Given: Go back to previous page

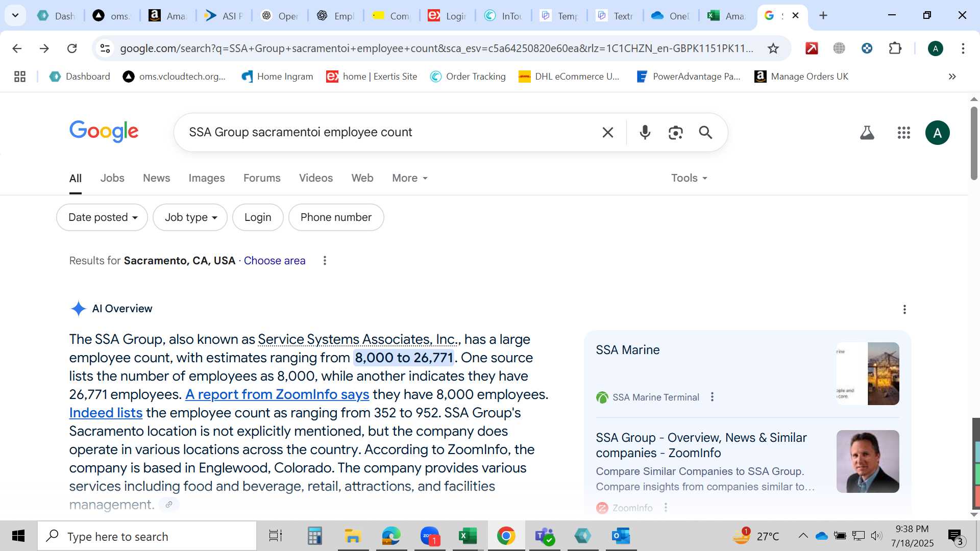Looking at the screenshot, I should coord(17,48).
